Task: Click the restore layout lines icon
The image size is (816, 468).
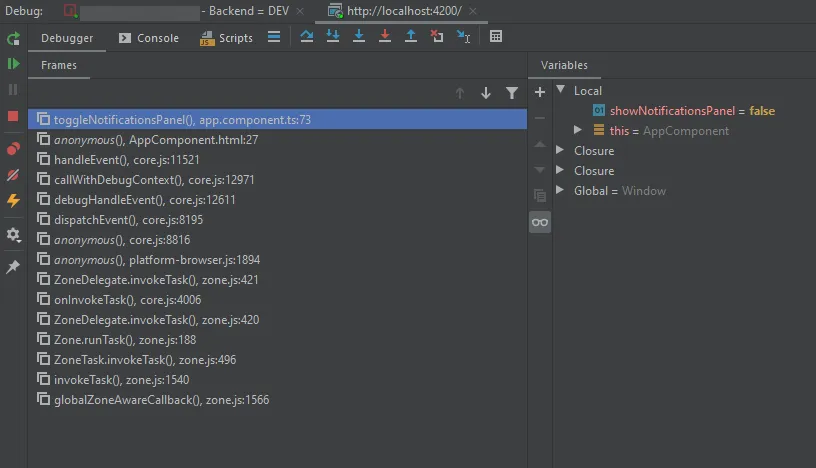Action: coord(274,36)
